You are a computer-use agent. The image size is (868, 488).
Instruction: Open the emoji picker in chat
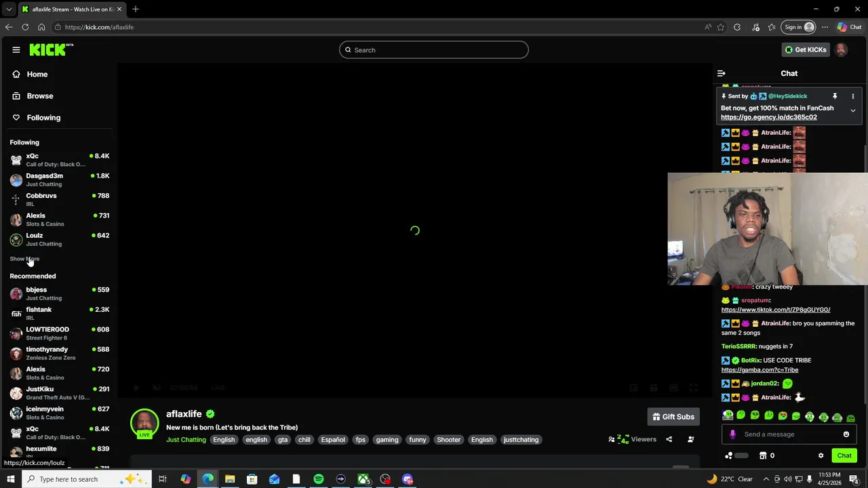[846, 434]
